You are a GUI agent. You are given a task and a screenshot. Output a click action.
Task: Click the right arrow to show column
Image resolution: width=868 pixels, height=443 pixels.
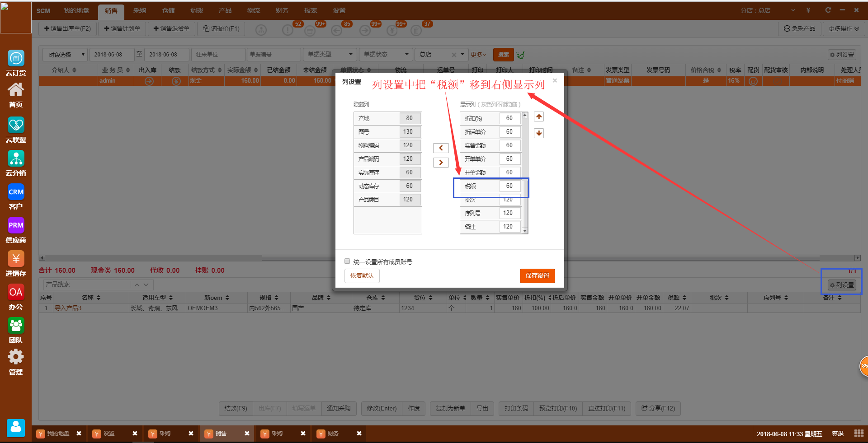pyautogui.click(x=441, y=163)
